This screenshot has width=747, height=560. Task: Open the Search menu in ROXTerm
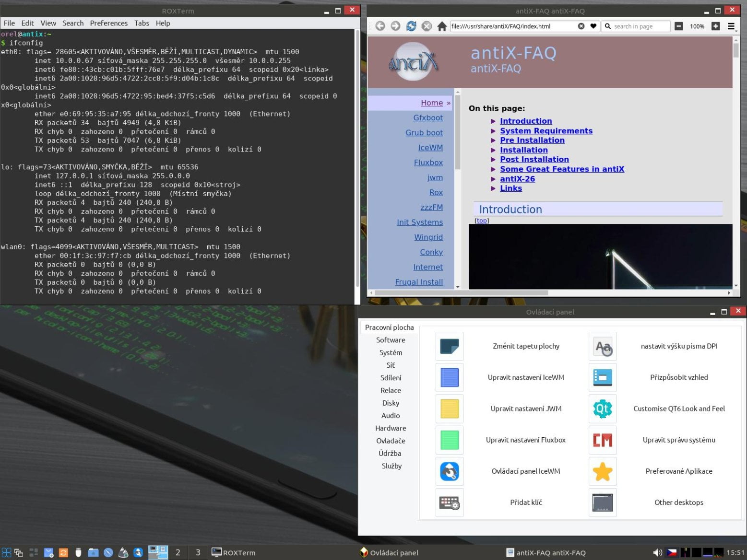(73, 23)
